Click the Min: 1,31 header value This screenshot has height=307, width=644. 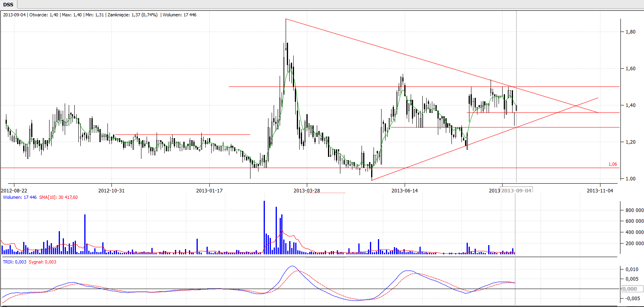[x=95, y=15]
